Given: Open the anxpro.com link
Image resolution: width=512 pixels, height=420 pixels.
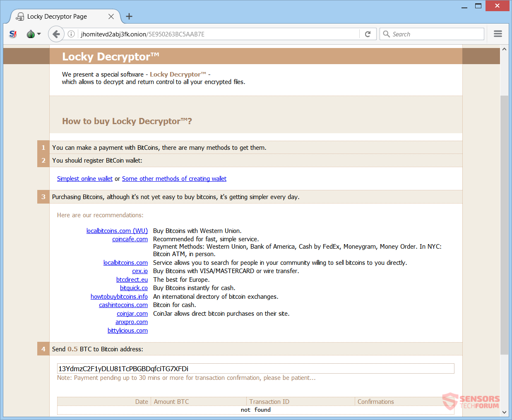Looking at the screenshot, I should coord(132,322).
